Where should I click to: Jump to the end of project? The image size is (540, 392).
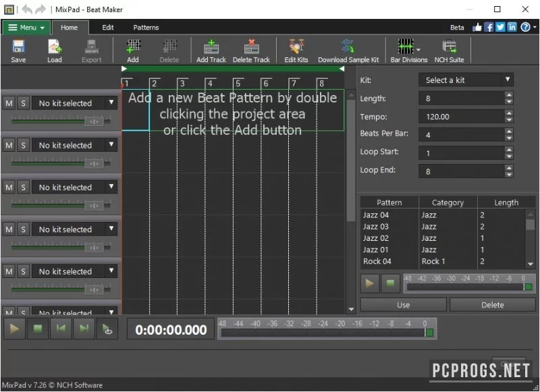click(x=84, y=329)
